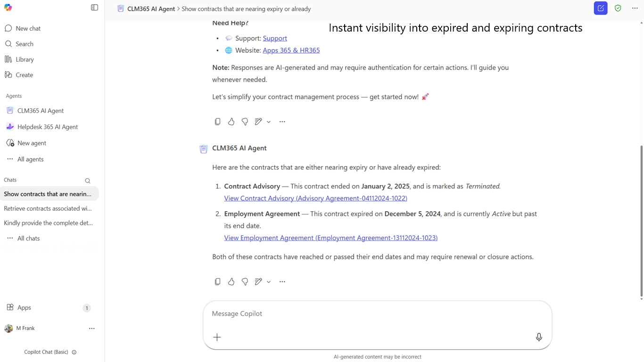This screenshot has height=362, width=644.
Task: Activate the microphone in the message box
Action: point(539,337)
